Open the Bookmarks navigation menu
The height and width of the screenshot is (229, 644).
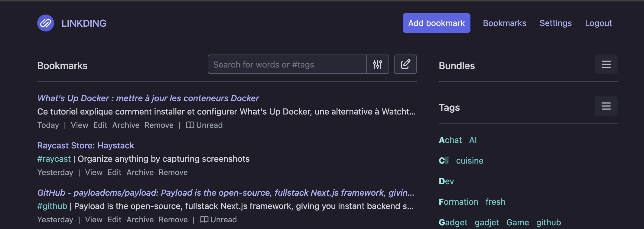(504, 23)
